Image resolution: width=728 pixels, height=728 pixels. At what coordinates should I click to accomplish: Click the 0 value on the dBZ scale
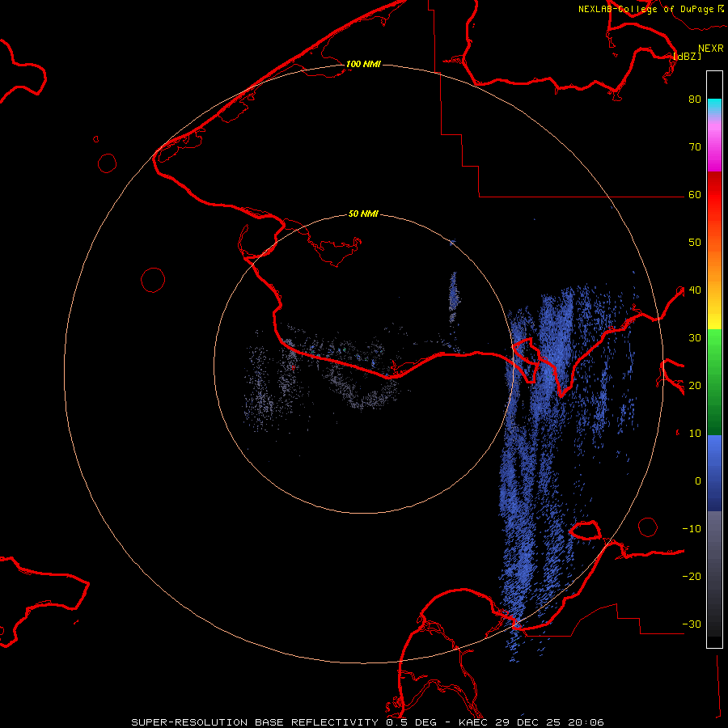[698, 481]
